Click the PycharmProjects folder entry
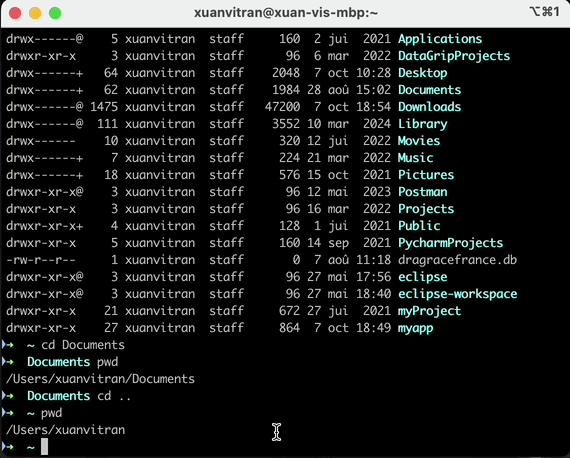Image resolution: width=570 pixels, height=458 pixels. coord(450,243)
